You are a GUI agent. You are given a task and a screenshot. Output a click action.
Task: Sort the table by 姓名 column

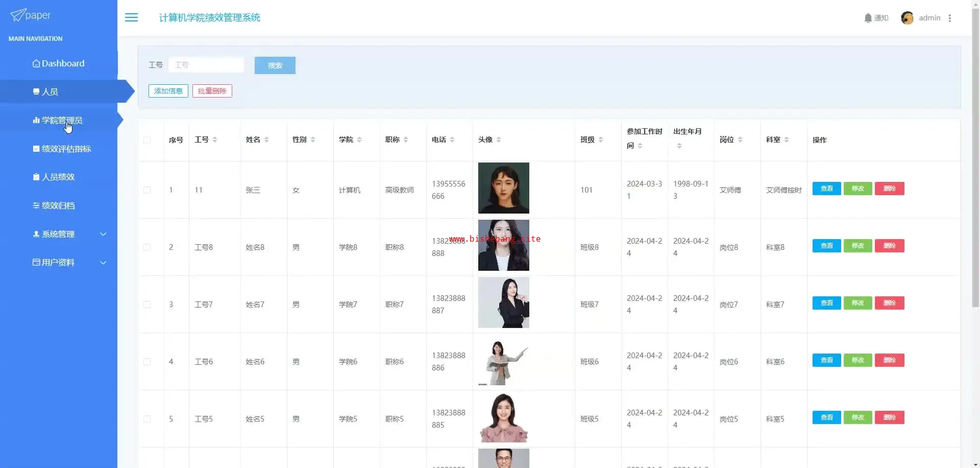coord(266,139)
